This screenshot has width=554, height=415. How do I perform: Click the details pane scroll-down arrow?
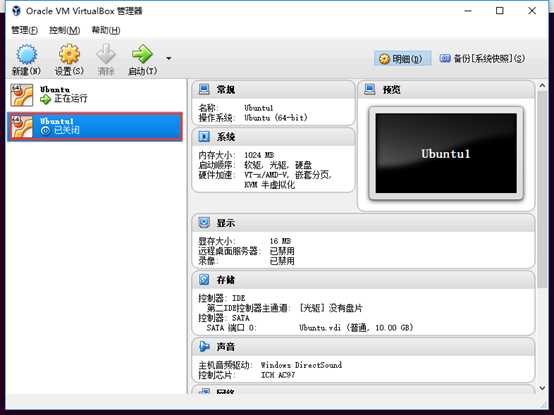(x=542, y=388)
